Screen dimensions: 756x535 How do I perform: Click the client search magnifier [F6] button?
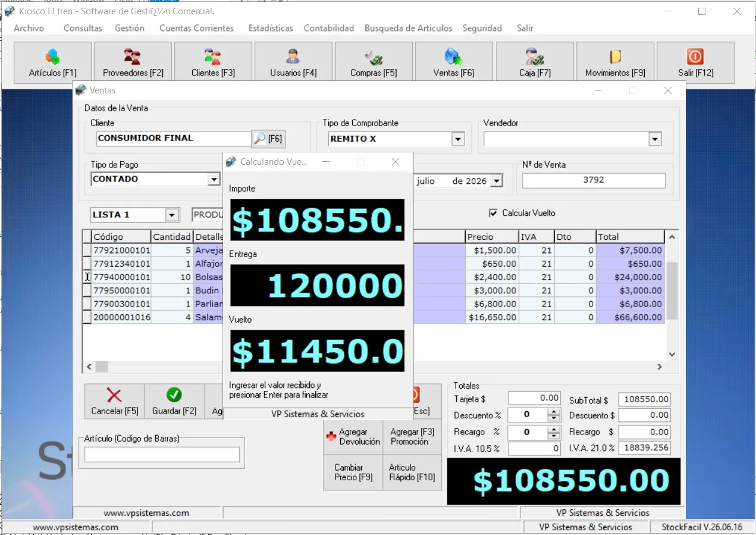click(x=268, y=139)
